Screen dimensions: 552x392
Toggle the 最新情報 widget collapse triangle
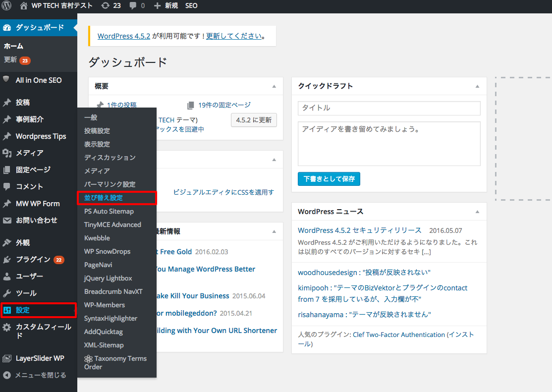pos(274,231)
